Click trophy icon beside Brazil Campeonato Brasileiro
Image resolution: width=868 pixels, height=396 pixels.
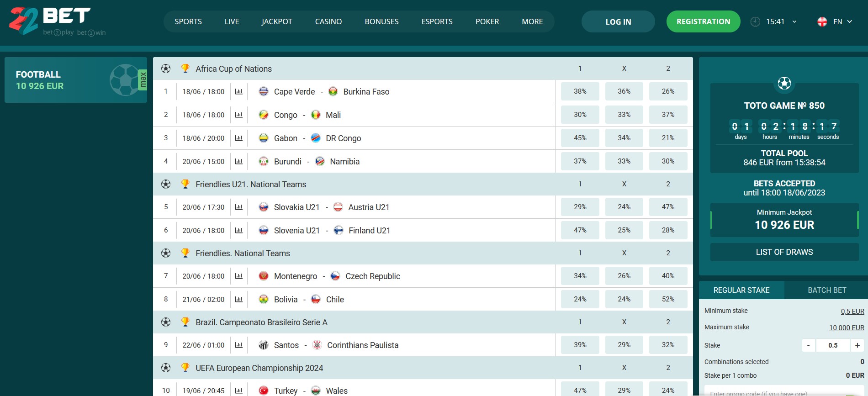(x=185, y=322)
